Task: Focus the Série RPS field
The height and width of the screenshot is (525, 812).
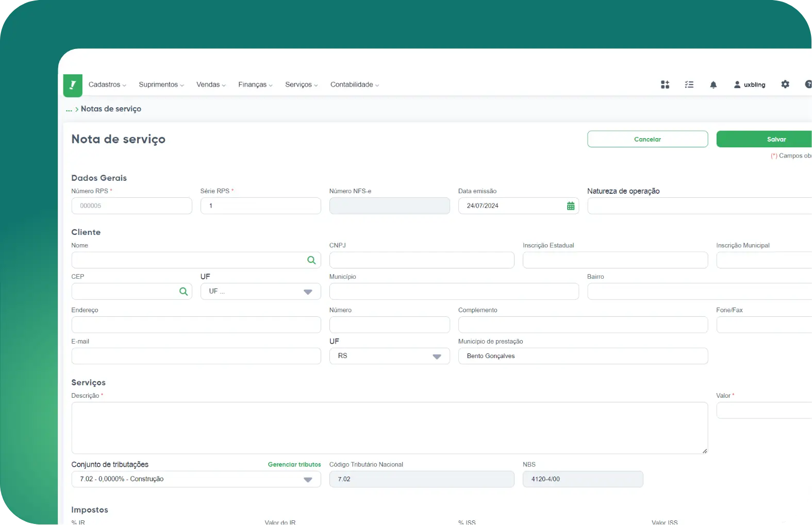Action: point(261,206)
